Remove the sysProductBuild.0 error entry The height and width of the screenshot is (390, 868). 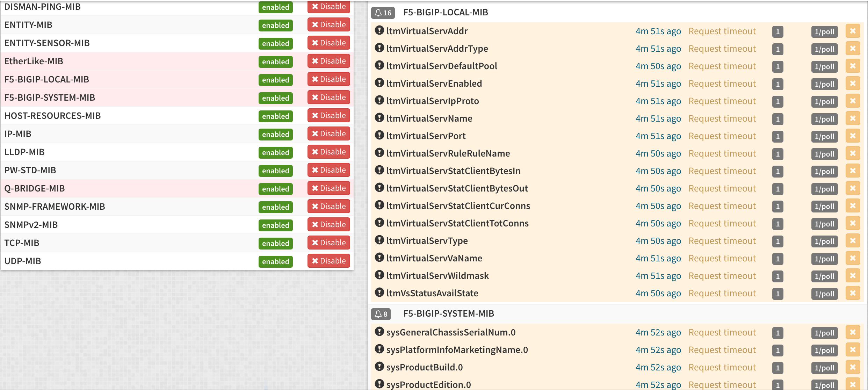point(853,367)
